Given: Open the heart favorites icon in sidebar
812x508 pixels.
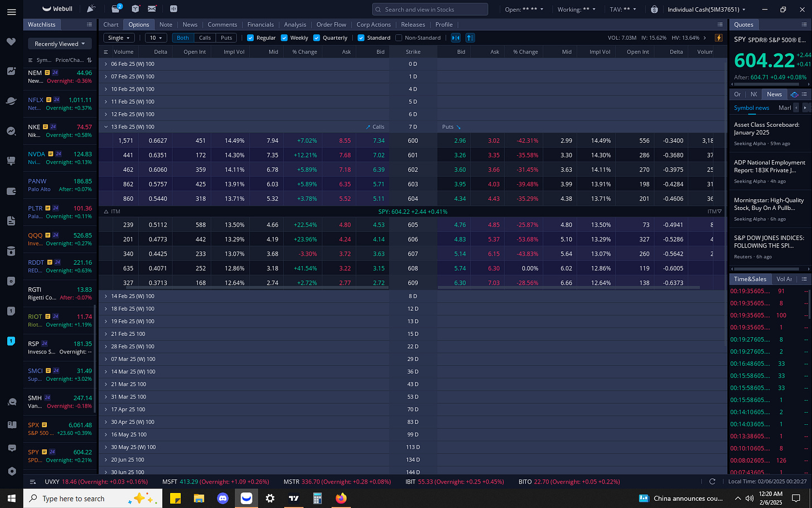Looking at the screenshot, I should tap(11, 42).
